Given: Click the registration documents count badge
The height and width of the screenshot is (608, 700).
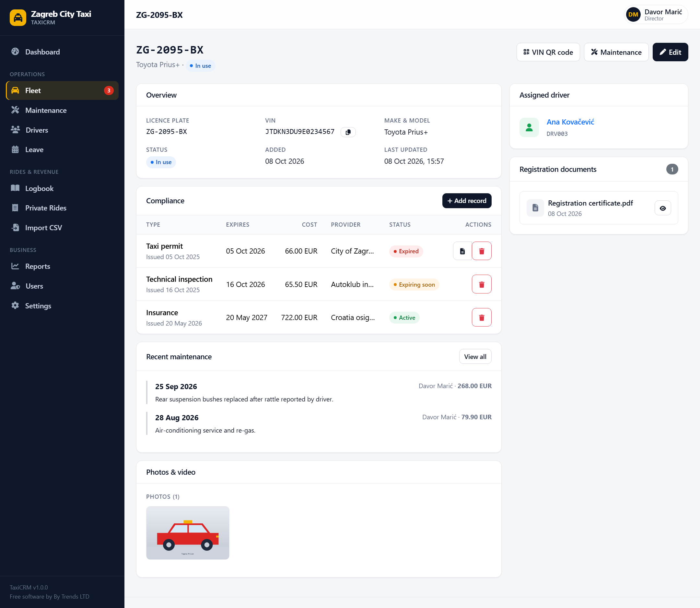Looking at the screenshot, I should (672, 169).
